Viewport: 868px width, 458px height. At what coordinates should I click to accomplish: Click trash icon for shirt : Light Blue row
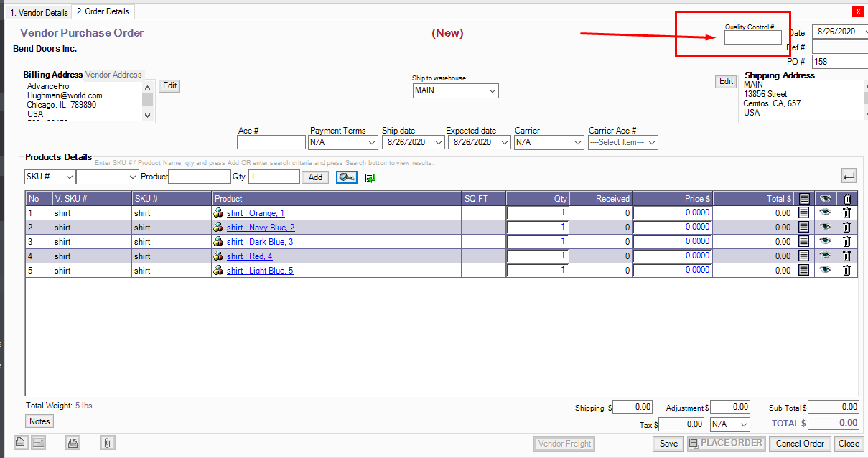[846, 271]
